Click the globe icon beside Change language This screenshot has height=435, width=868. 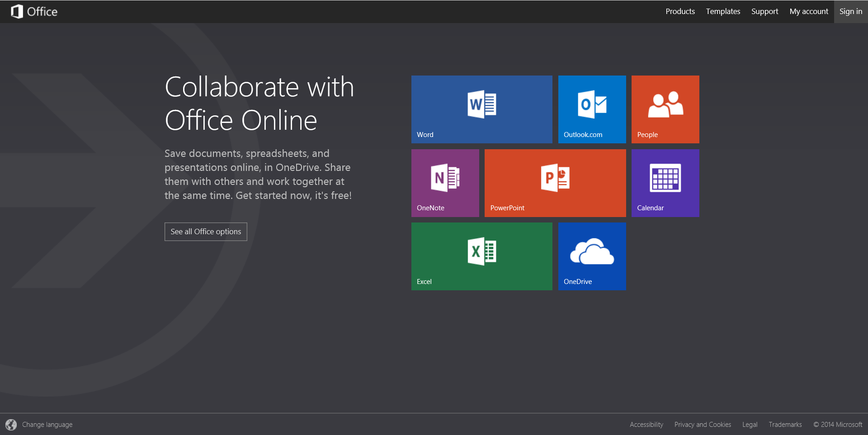pos(11,425)
